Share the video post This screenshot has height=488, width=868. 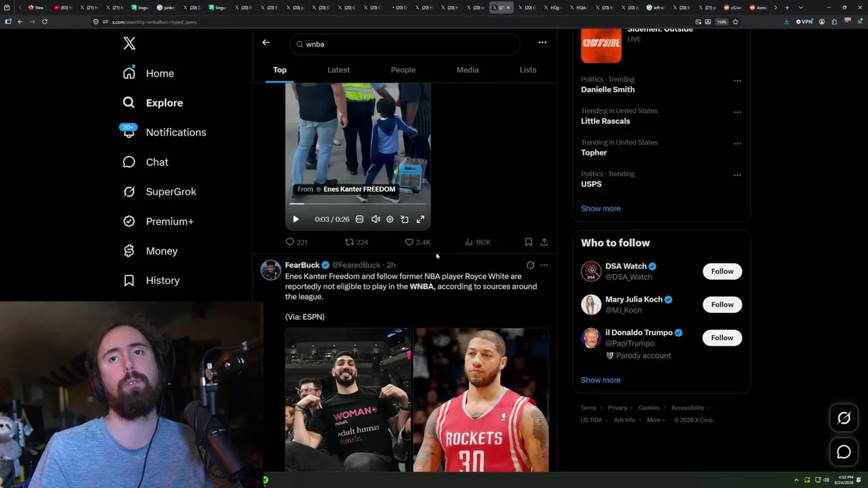[544, 242]
